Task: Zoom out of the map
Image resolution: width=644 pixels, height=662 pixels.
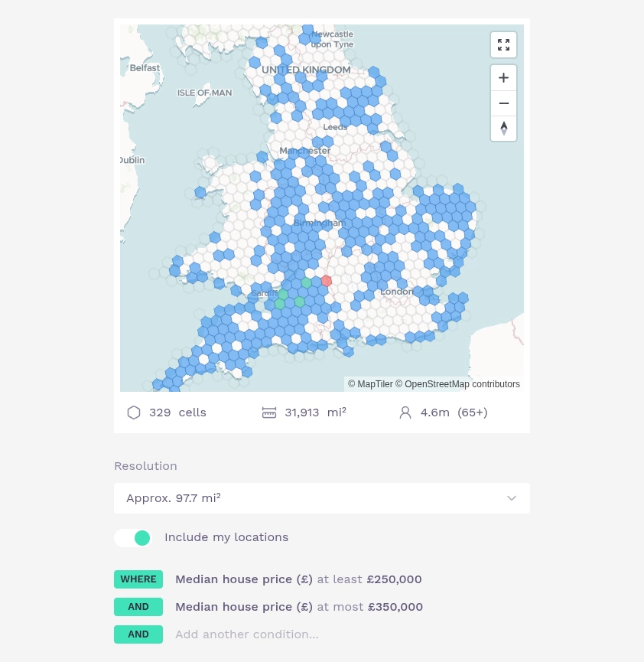Action: click(x=503, y=103)
